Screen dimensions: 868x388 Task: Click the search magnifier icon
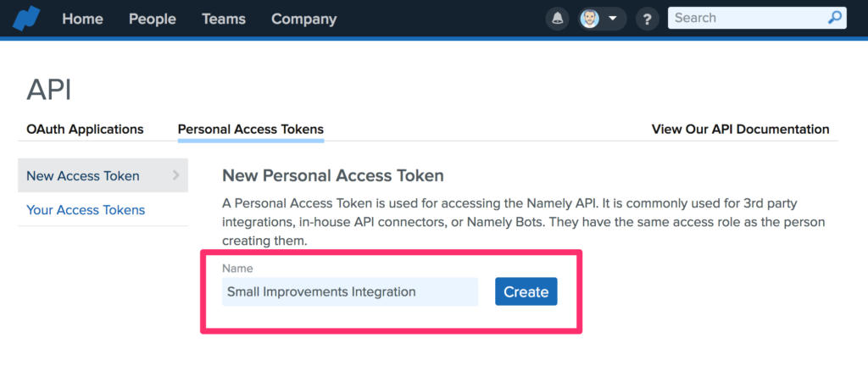[x=834, y=18]
